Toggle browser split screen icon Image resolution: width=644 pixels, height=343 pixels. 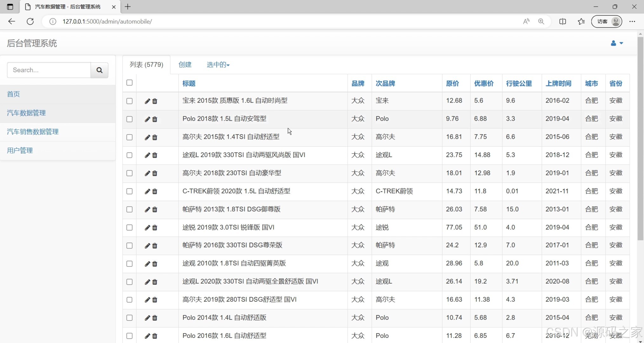click(x=562, y=22)
